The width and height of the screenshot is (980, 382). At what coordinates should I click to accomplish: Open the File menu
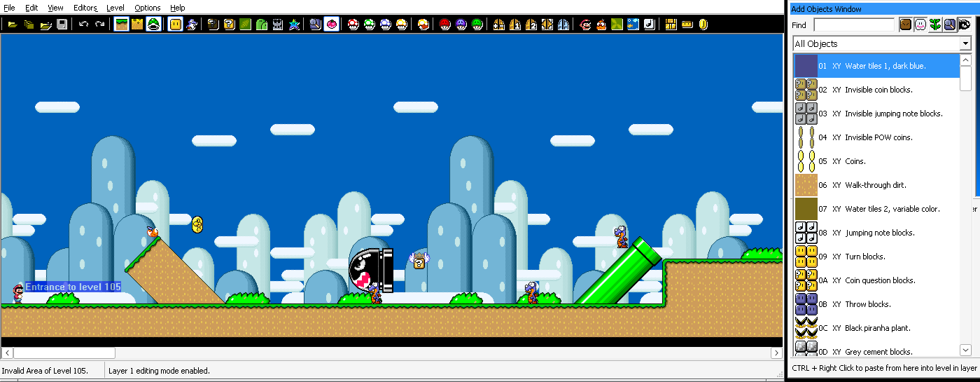[9, 8]
